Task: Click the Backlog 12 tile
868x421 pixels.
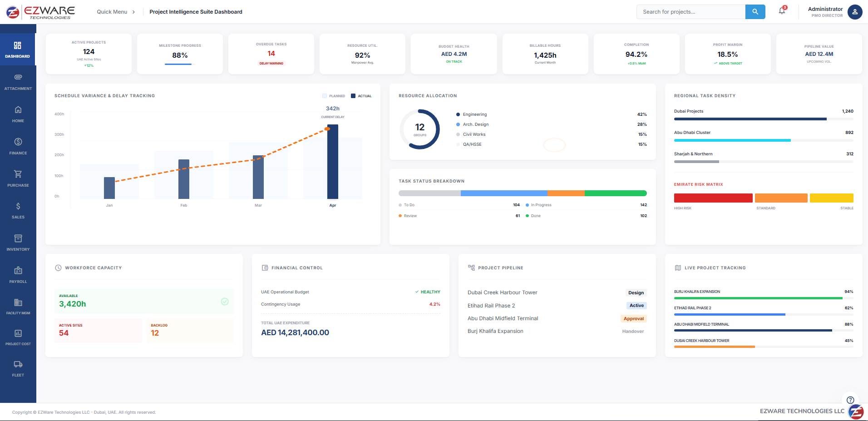Action: coord(190,331)
